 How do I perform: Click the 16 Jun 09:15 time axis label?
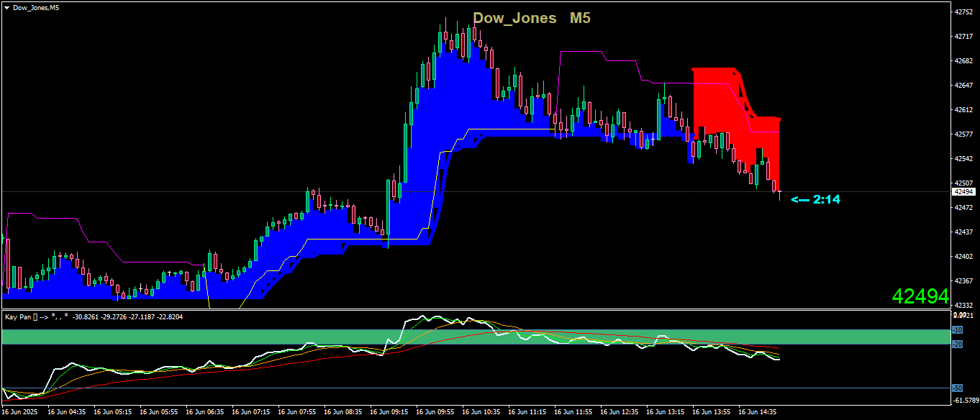[389, 413]
